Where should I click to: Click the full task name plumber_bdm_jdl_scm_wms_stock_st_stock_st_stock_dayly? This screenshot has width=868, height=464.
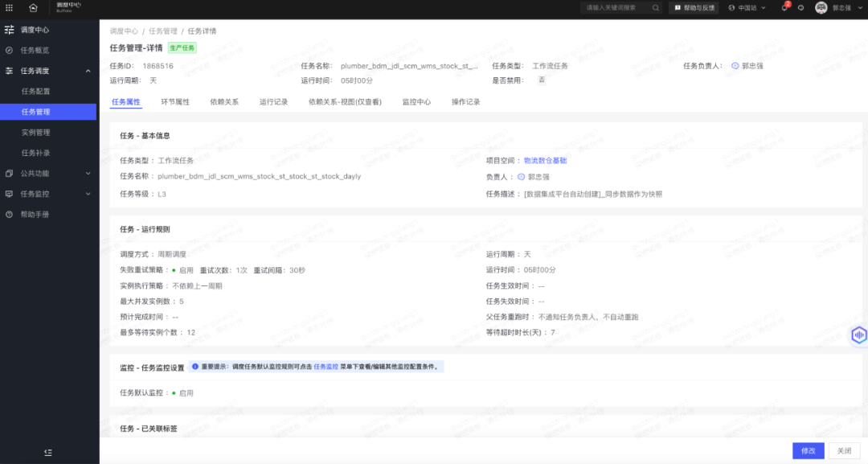tap(259, 177)
